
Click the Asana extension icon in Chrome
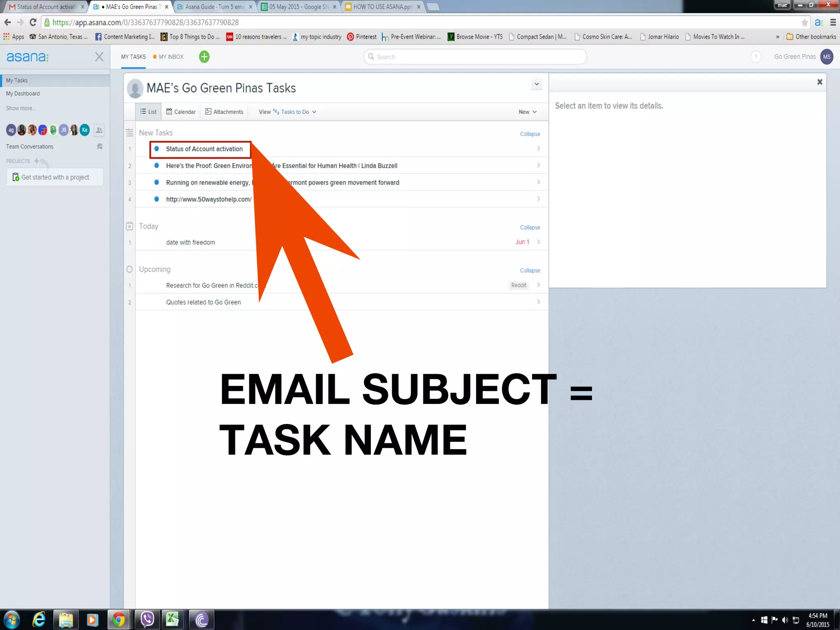pyautogui.click(x=819, y=23)
